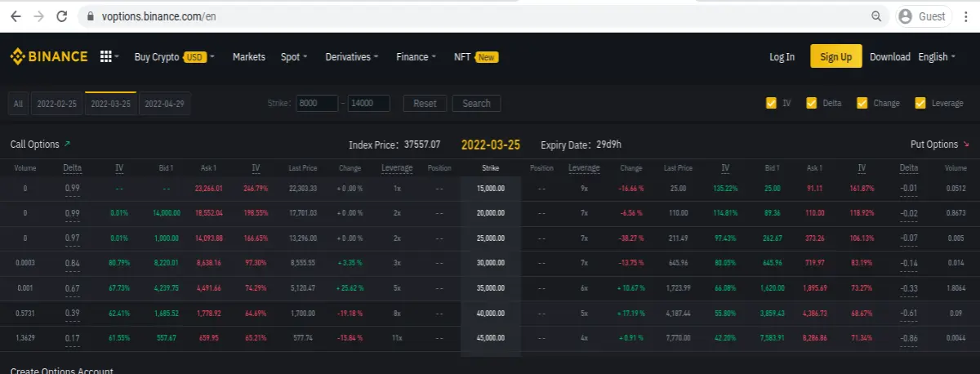Viewport: 980px width, 374px height.
Task: Click call ask price 23,266.01
Action: point(209,188)
